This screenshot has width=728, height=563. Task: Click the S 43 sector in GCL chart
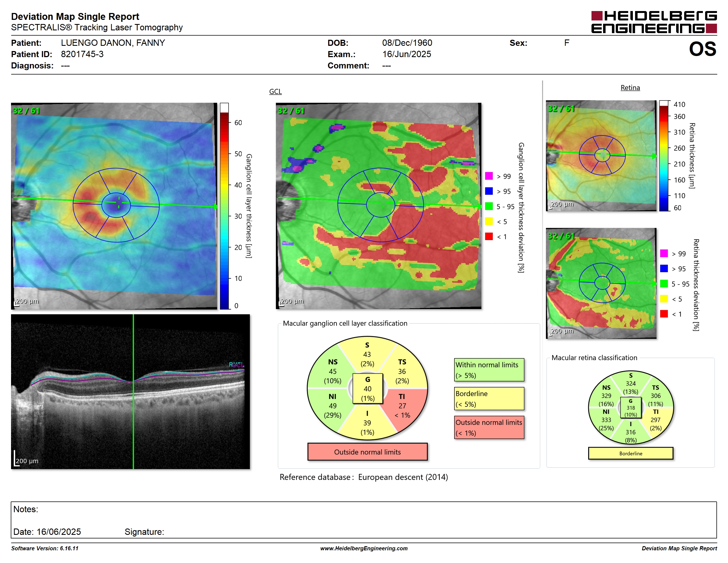click(x=367, y=354)
